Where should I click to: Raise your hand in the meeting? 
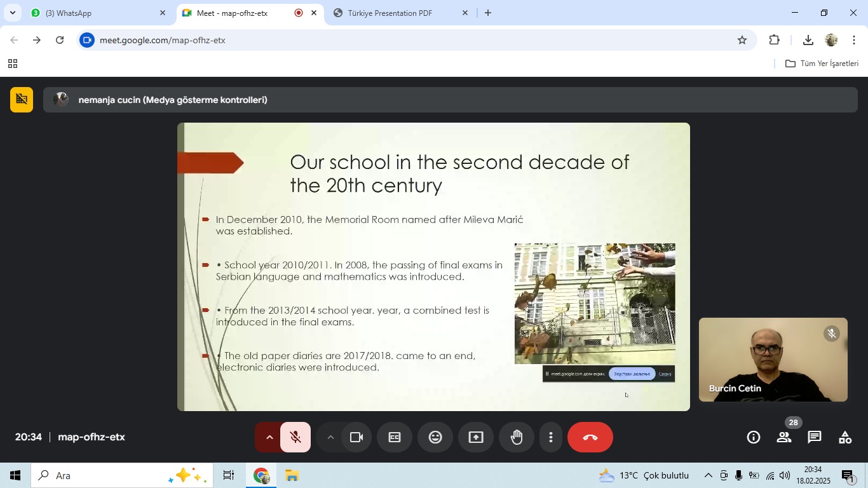tap(517, 437)
